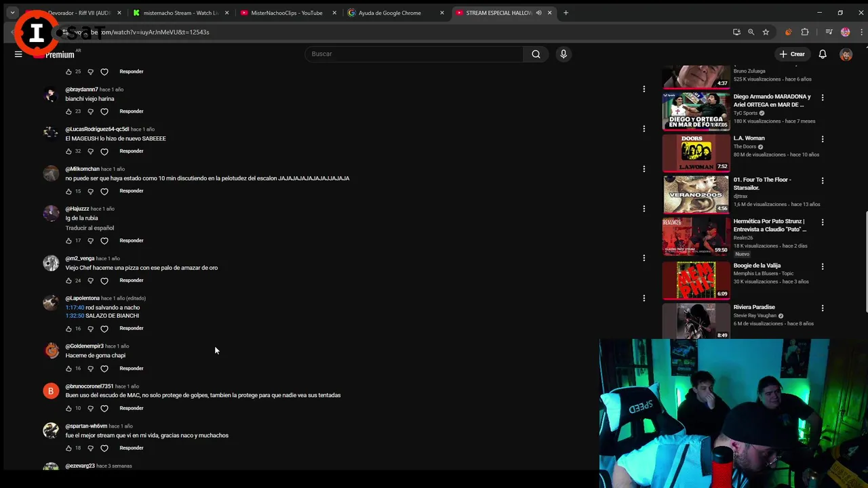The height and width of the screenshot is (488, 868).
Task: Click Responder under the spartan-wh6vm comment
Action: pos(132,448)
